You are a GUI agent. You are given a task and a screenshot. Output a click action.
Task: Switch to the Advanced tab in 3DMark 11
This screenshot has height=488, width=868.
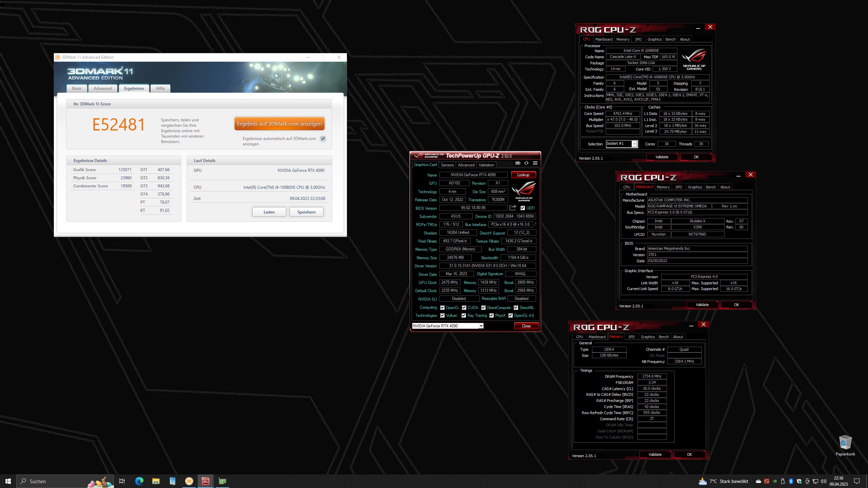[102, 88]
